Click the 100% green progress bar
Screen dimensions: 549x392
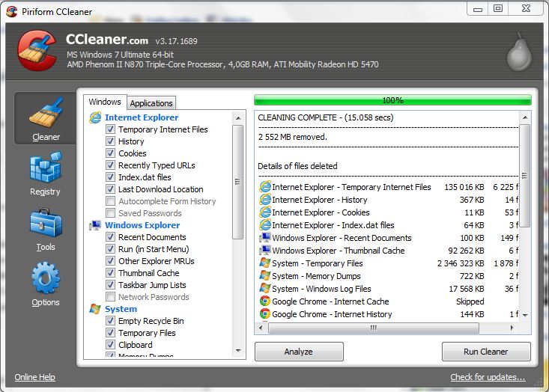[392, 100]
